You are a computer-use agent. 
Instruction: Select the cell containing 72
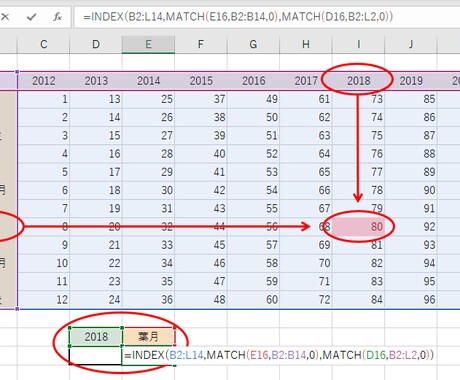306,299
